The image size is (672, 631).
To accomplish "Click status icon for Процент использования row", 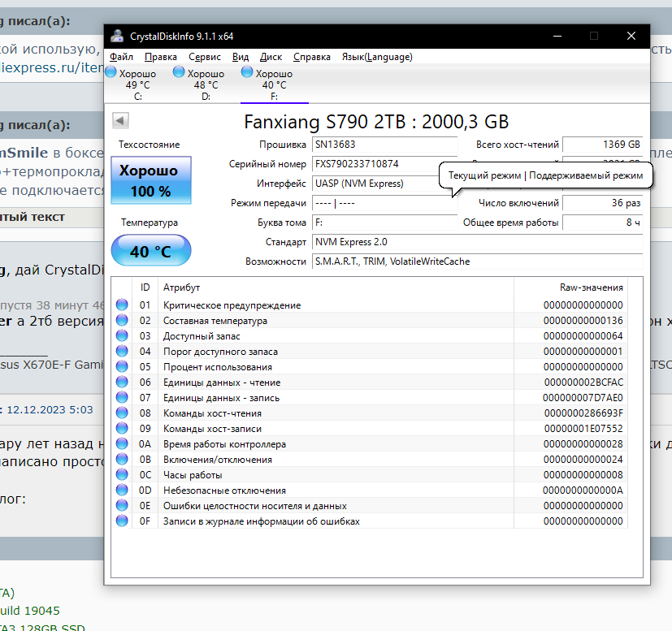I will (122, 366).
